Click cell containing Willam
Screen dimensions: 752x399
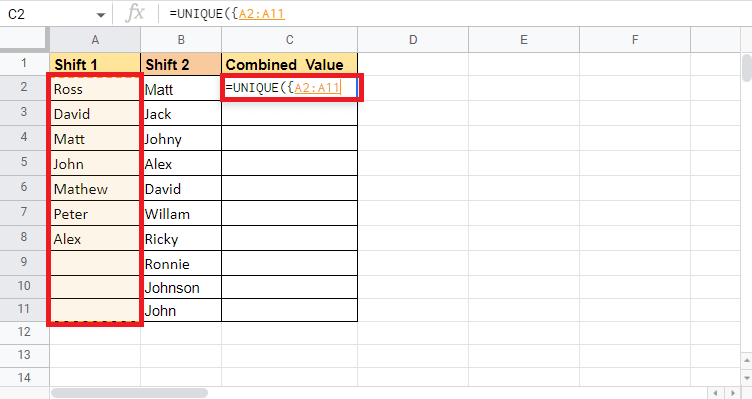pyautogui.click(x=181, y=213)
